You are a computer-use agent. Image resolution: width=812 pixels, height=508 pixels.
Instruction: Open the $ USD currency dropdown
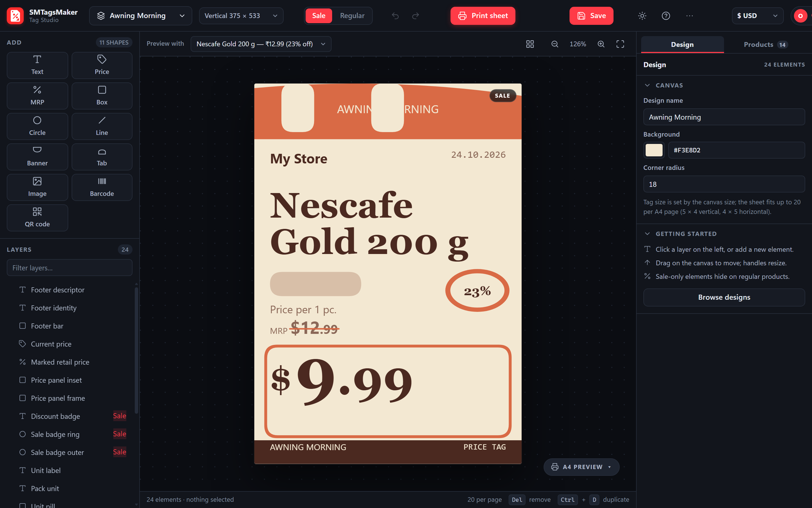point(757,16)
